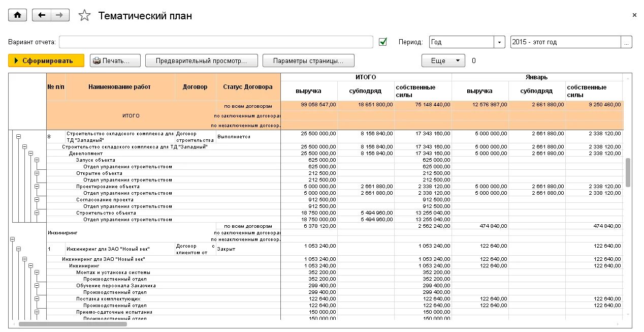The width and height of the screenshot is (644, 332).
Task: Select the Поставка комплектующих row label
Action: [108, 299]
